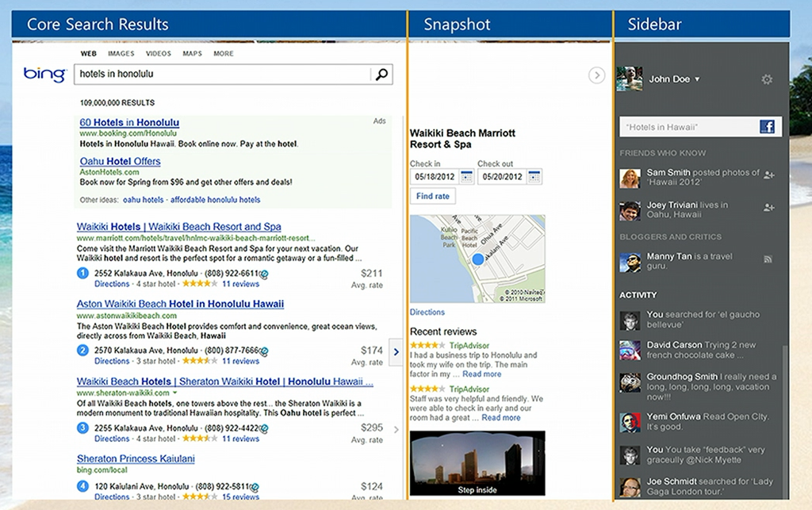The image size is (812, 510).
Task: Click Directions for 2570 Kalakaua Ave
Action: 112,361
